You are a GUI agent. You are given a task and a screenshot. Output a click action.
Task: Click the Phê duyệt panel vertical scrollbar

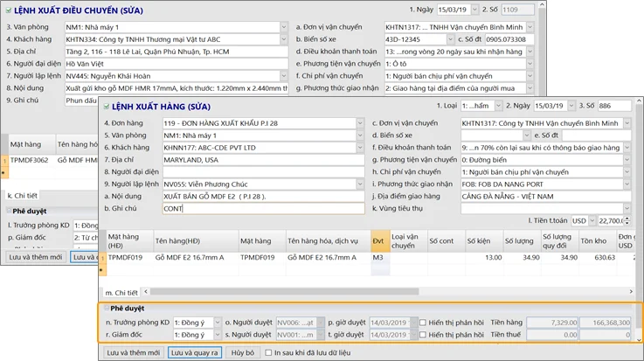(x=638, y=322)
